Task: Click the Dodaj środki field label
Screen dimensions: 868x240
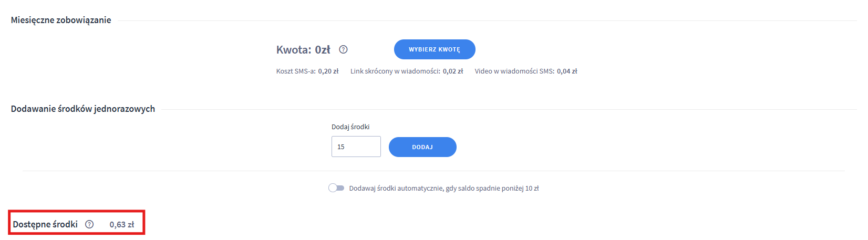Action: tap(350, 127)
